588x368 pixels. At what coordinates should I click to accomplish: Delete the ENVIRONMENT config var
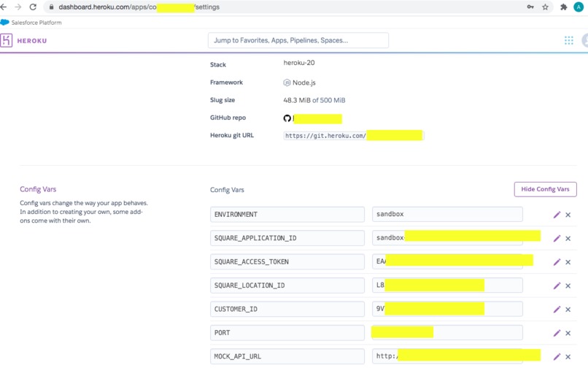point(568,215)
